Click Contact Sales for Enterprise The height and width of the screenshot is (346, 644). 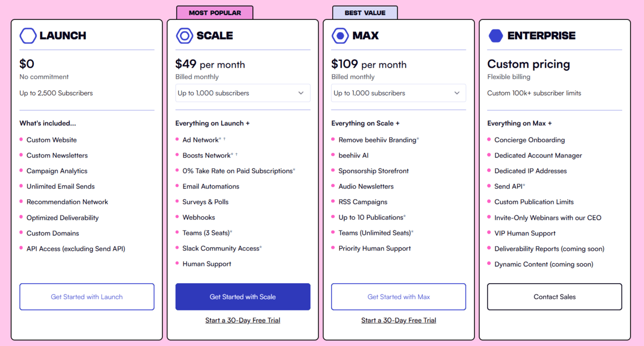click(554, 297)
